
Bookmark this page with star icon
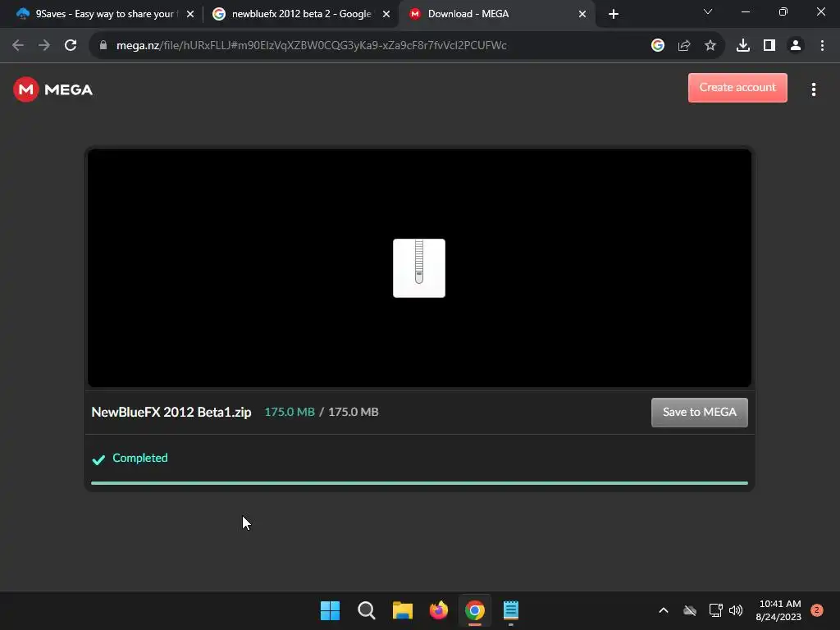point(710,46)
